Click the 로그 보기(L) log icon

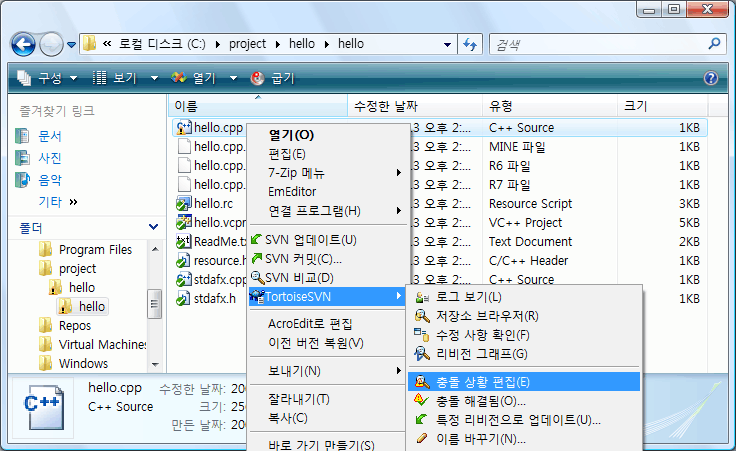click(x=422, y=297)
